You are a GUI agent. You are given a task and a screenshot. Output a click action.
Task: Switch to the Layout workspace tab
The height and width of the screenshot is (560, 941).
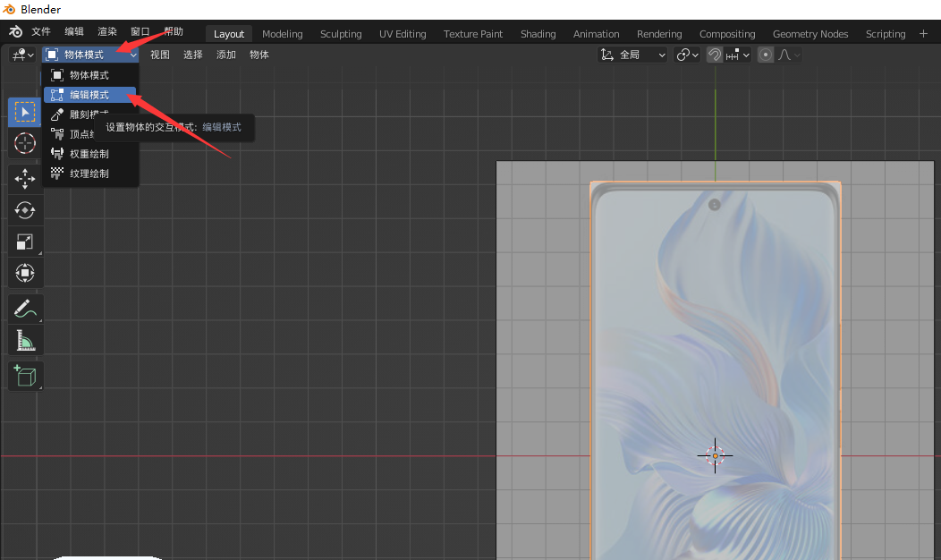(x=229, y=34)
